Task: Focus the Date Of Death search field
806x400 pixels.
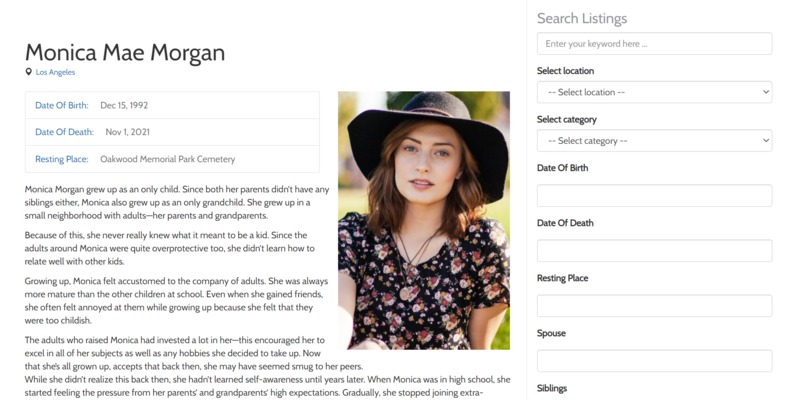Action: tap(654, 250)
